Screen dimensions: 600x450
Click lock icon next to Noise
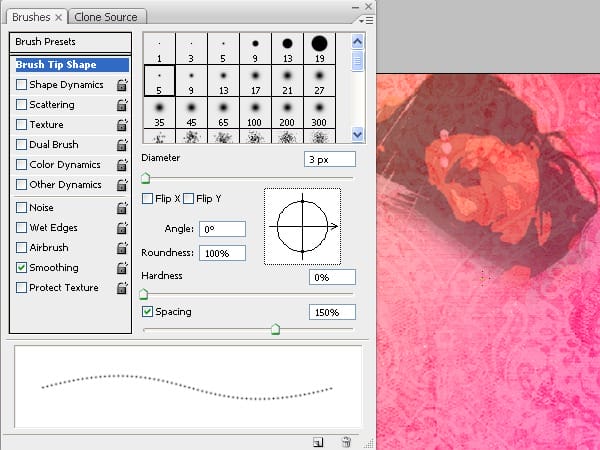122,208
